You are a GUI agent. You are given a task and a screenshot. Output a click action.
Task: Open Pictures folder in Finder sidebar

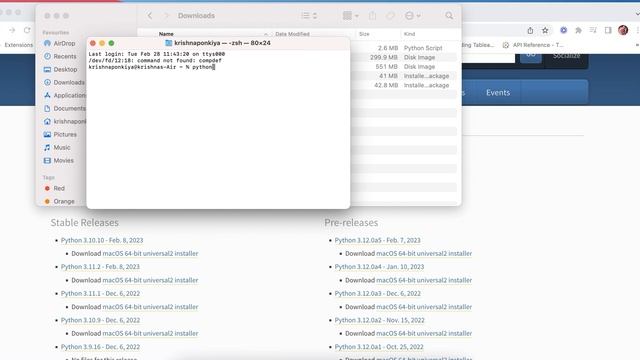(x=60, y=135)
